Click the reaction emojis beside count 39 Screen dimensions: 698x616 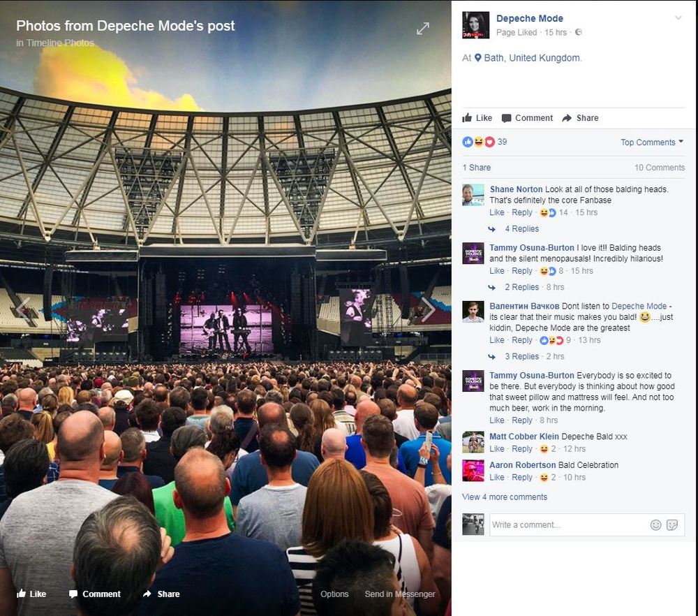(479, 142)
